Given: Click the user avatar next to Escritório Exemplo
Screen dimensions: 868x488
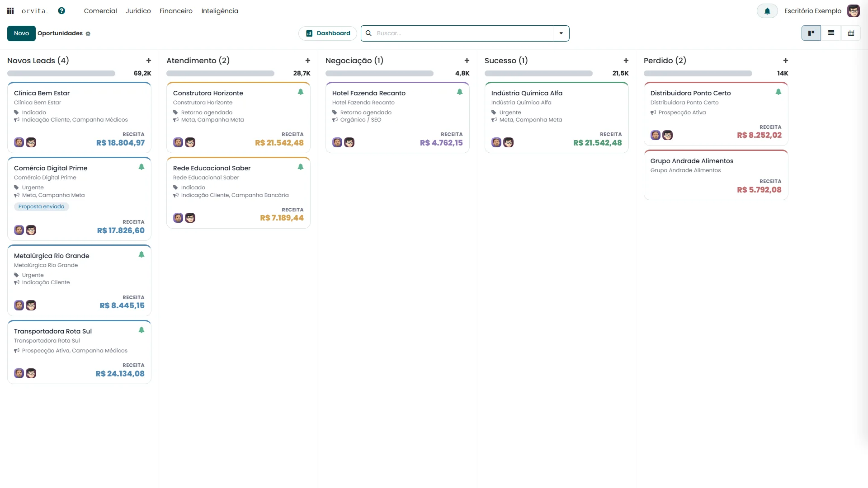Looking at the screenshot, I should tap(853, 11).
